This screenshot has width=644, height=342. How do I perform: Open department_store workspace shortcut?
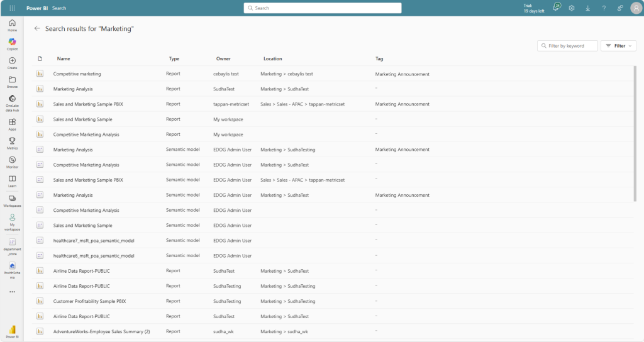[x=13, y=246]
